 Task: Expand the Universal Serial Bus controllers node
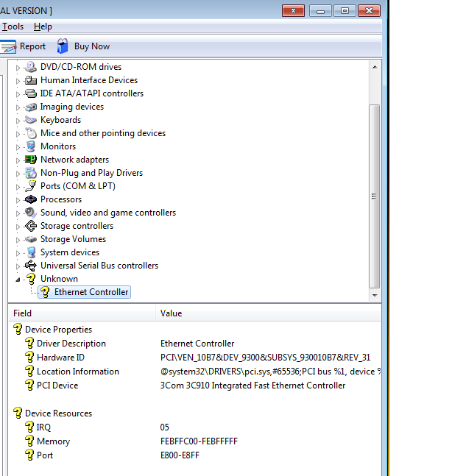tap(18, 266)
